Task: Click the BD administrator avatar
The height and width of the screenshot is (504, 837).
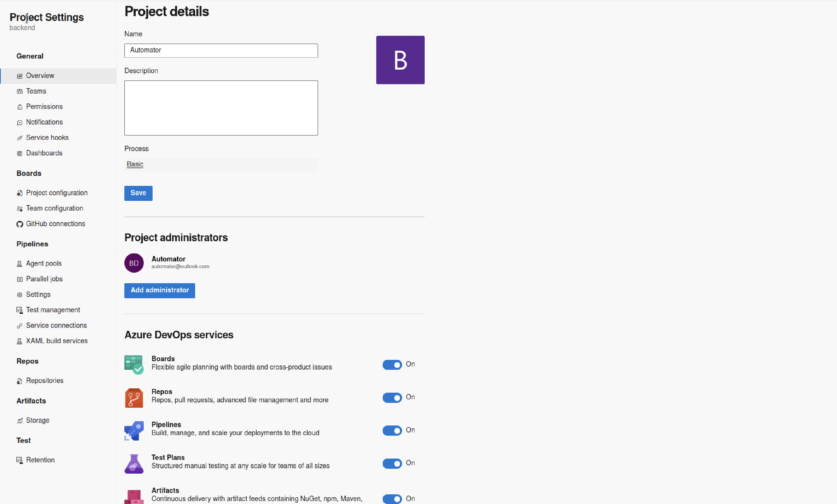Action: [134, 263]
